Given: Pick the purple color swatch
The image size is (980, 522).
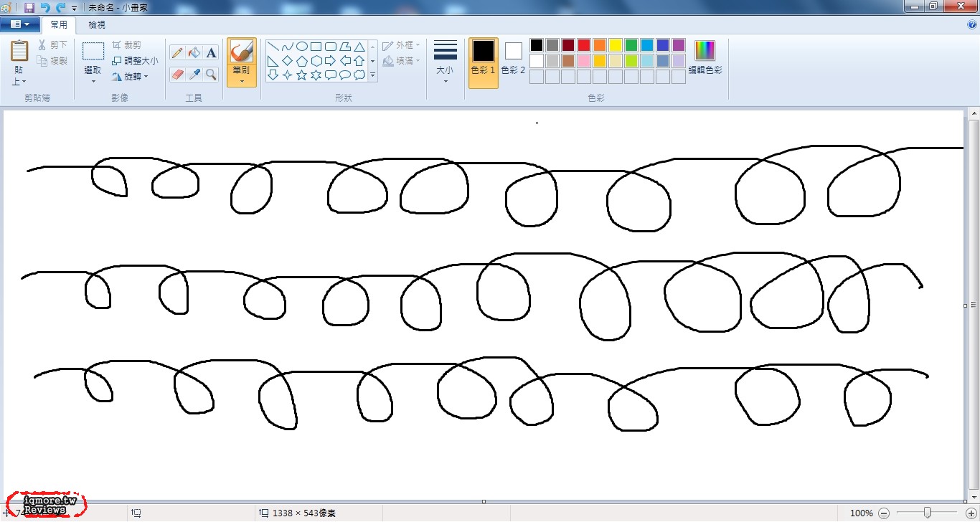Looking at the screenshot, I should point(679,45).
